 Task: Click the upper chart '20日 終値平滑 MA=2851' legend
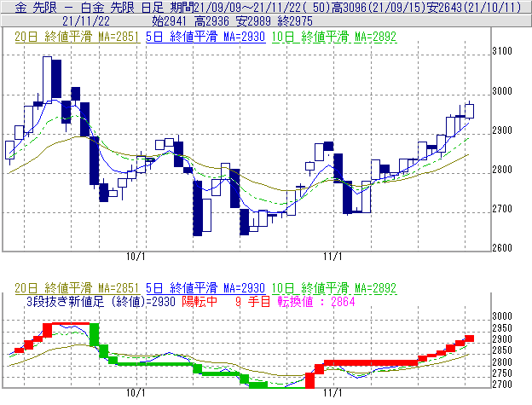(x=77, y=37)
